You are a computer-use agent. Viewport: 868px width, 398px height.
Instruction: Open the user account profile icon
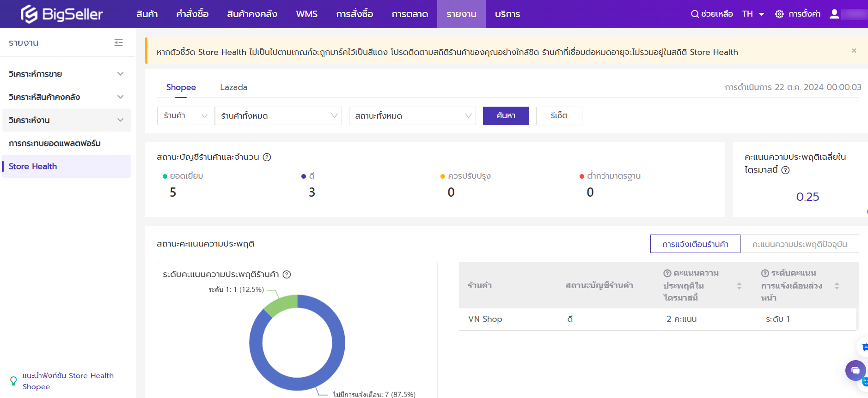834,14
